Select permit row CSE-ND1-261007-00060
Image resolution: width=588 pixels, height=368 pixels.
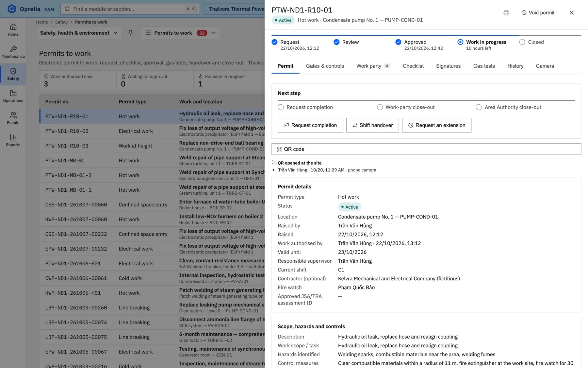click(152, 204)
